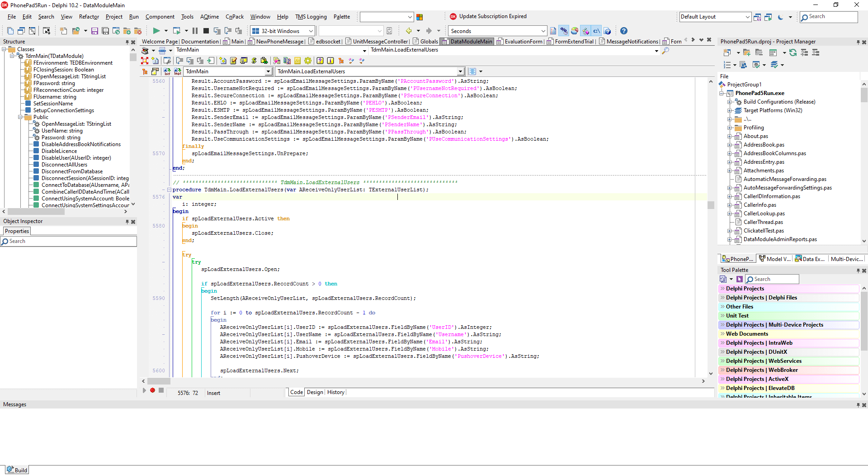Expand the Build Configurations (Release) node
Image resolution: width=868 pixels, height=475 pixels.
coord(729,102)
